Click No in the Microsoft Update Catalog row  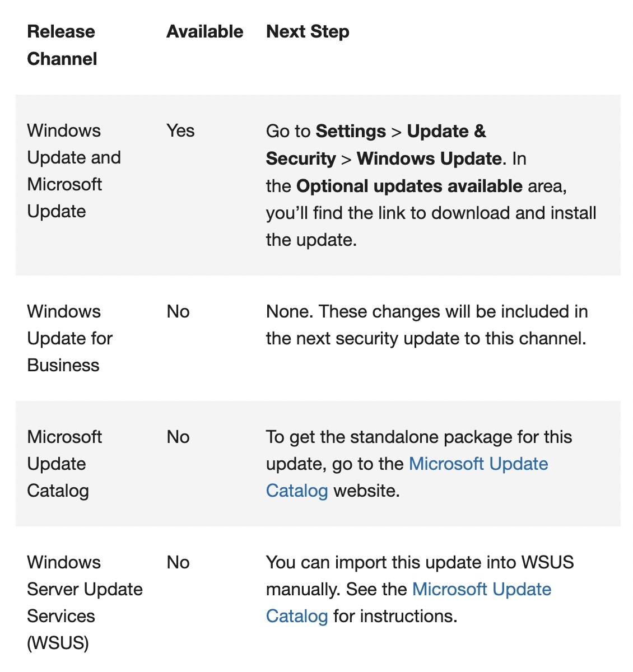pos(178,437)
